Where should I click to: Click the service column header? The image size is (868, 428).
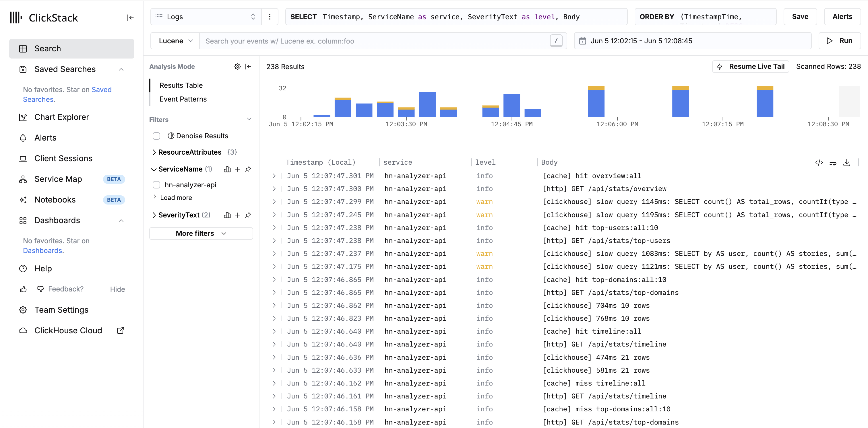click(x=398, y=163)
